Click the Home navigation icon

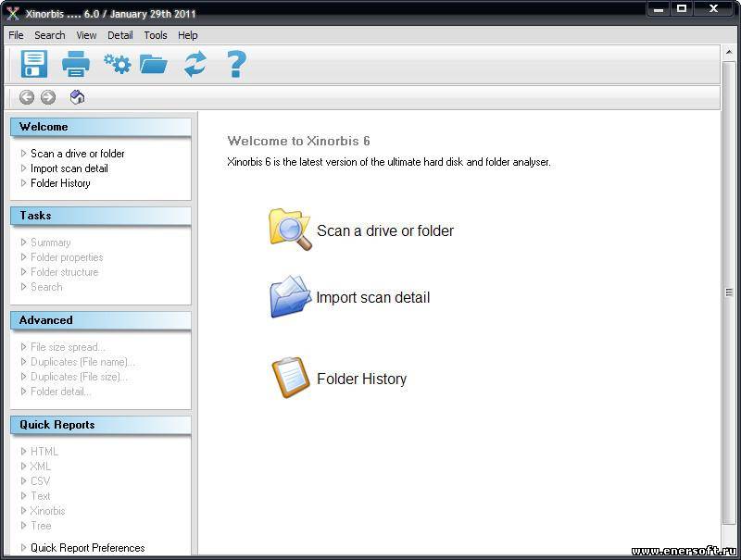click(x=77, y=97)
